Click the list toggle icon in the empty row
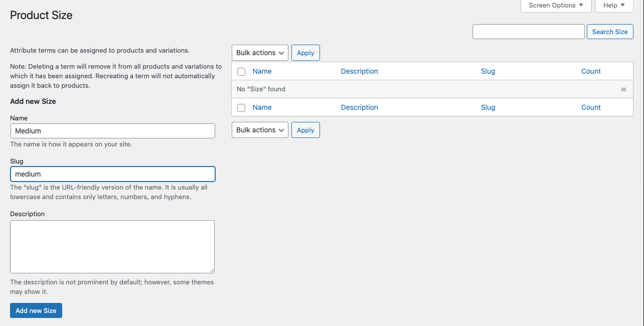644x326 pixels. click(623, 89)
